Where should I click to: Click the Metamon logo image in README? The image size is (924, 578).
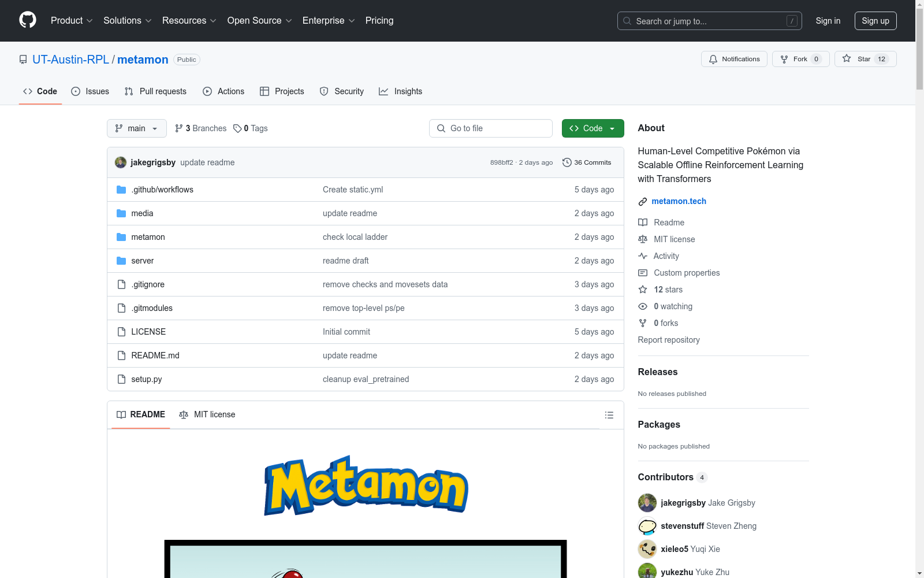[366, 486]
